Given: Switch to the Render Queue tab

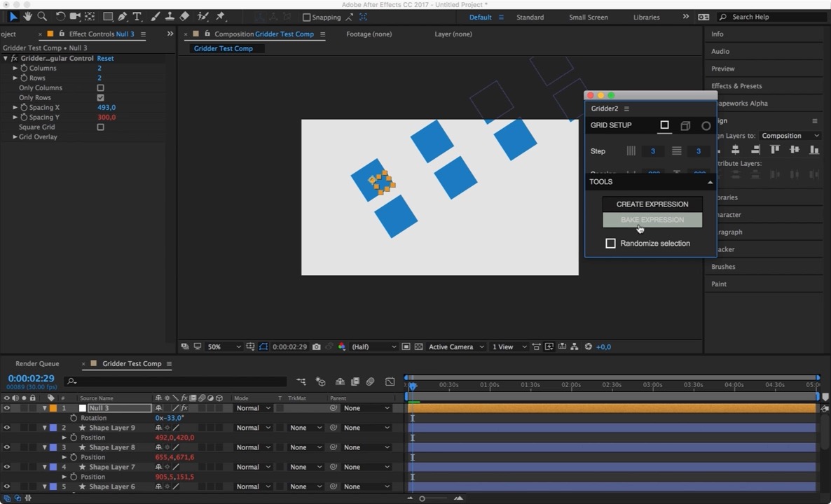Looking at the screenshot, I should [x=37, y=364].
